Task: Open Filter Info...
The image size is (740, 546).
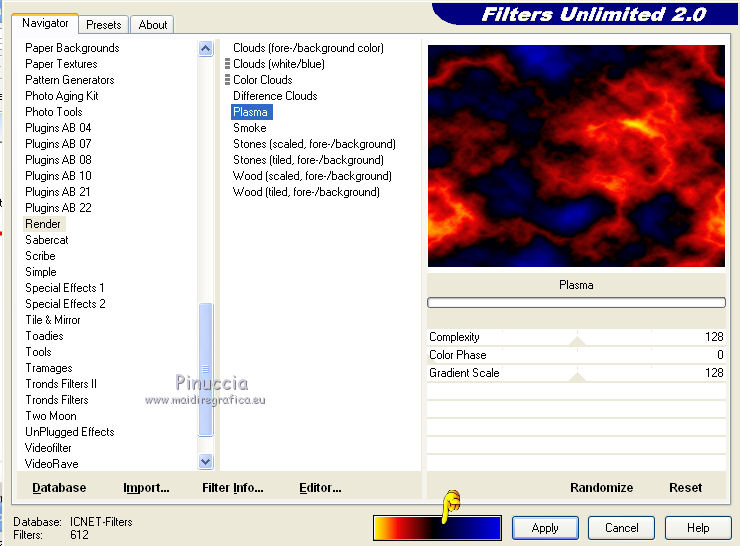Action: click(x=233, y=487)
